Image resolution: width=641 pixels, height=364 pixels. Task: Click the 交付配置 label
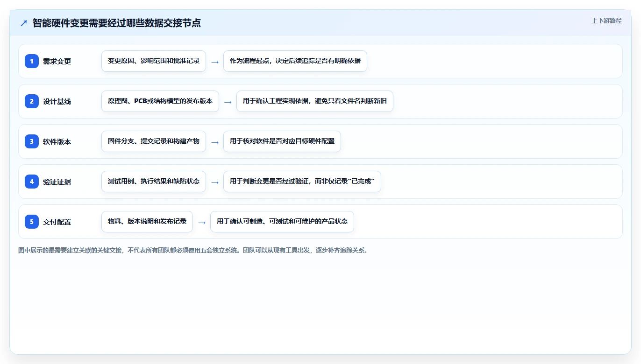(57, 222)
